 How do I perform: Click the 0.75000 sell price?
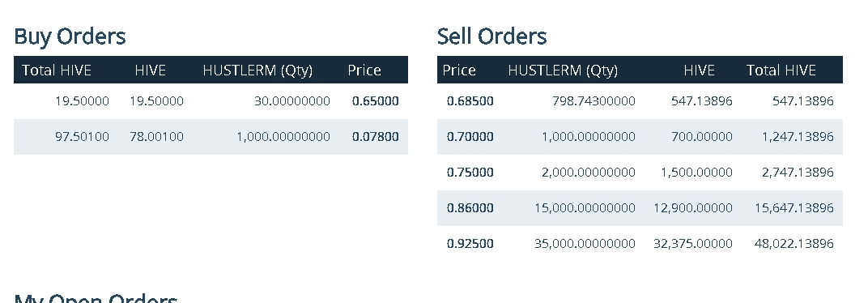pyautogui.click(x=470, y=173)
